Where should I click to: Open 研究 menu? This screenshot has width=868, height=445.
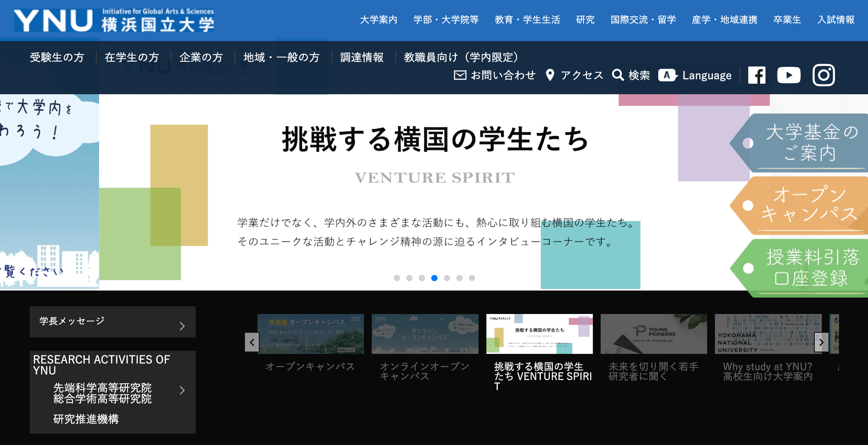click(x=585, y=20)
